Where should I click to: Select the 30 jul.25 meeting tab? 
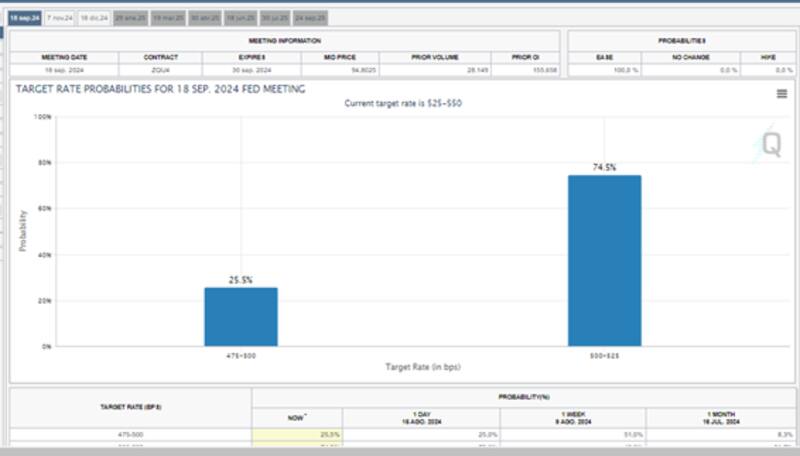coord(274,18)
